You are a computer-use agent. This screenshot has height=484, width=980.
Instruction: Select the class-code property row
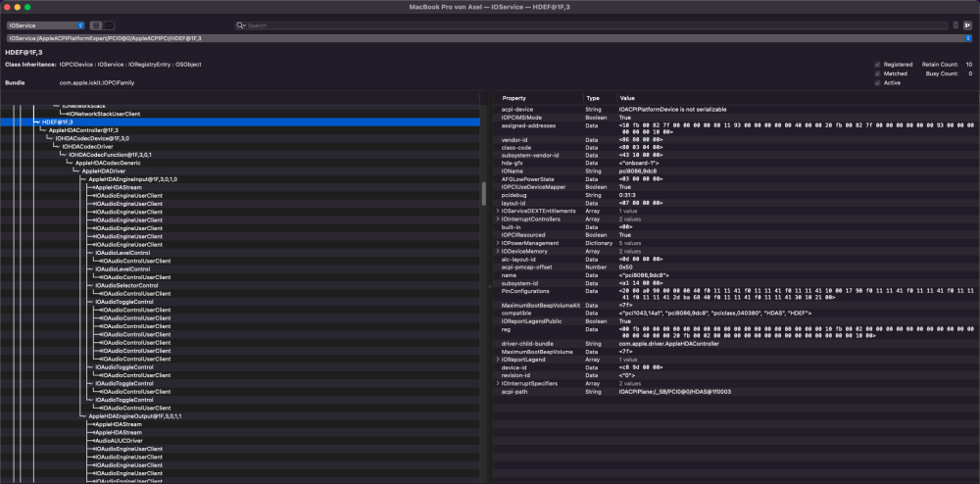[x=736, y=147]
